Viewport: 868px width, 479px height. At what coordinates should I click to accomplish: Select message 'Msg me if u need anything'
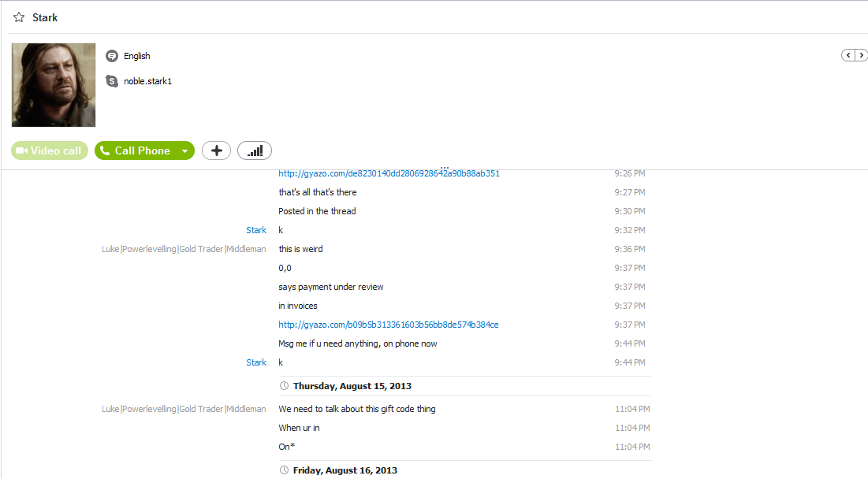tap(358, 343)
